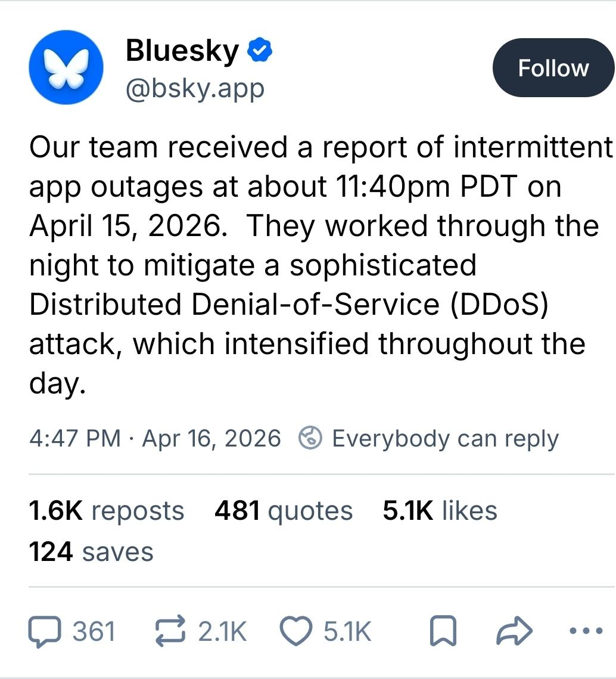View the 5.1K likes list

440,511
